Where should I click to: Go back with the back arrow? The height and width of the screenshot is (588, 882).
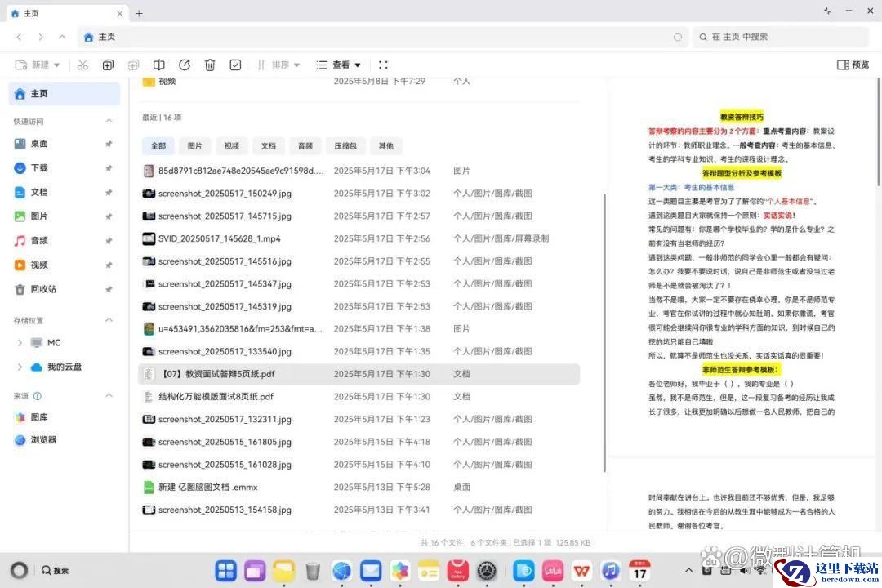click(19, 37)
